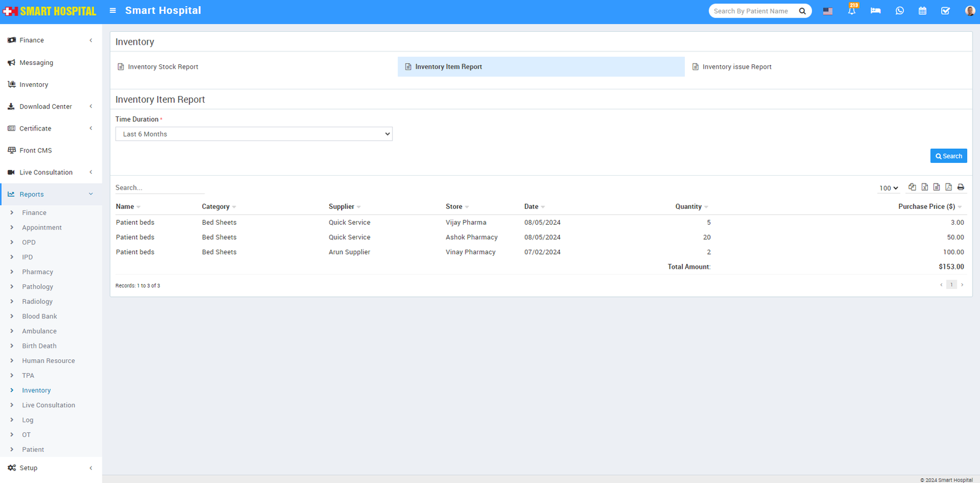The width and height of the screenshot is (980, 483).
Task: Export table to Excel file icon
Action: pyautogui.click(x=924, y=187)
